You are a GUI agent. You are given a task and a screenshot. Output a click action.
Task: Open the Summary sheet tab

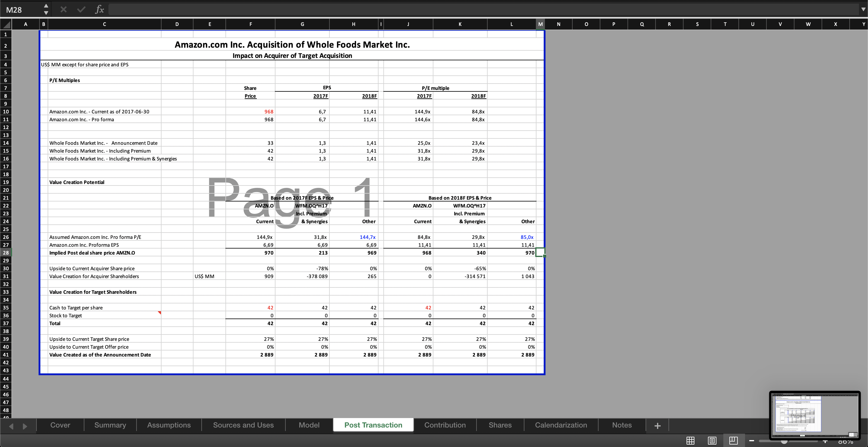[110, 425]
